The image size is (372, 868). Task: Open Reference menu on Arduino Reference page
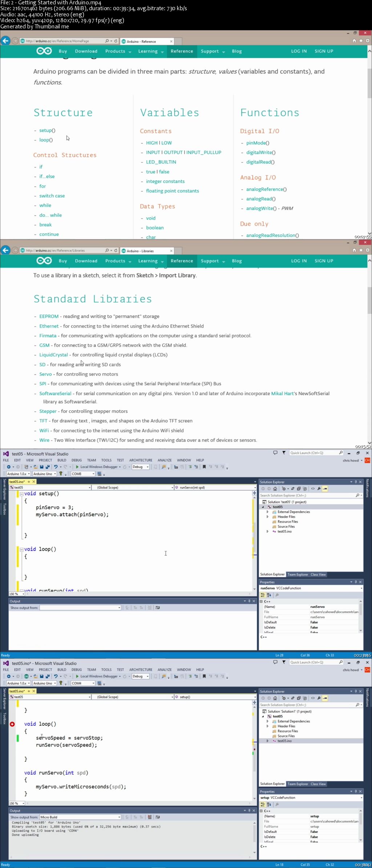pyautogui.click(x=182, y=51)
